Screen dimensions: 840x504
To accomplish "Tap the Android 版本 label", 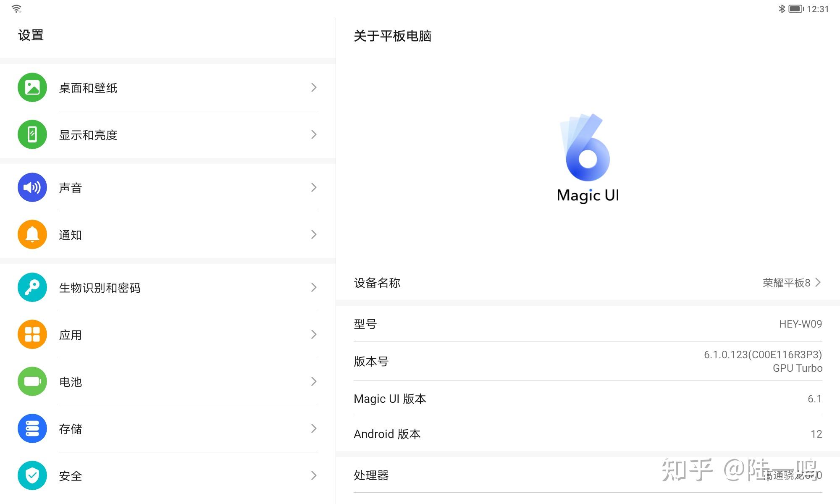I will click(387, 434).
